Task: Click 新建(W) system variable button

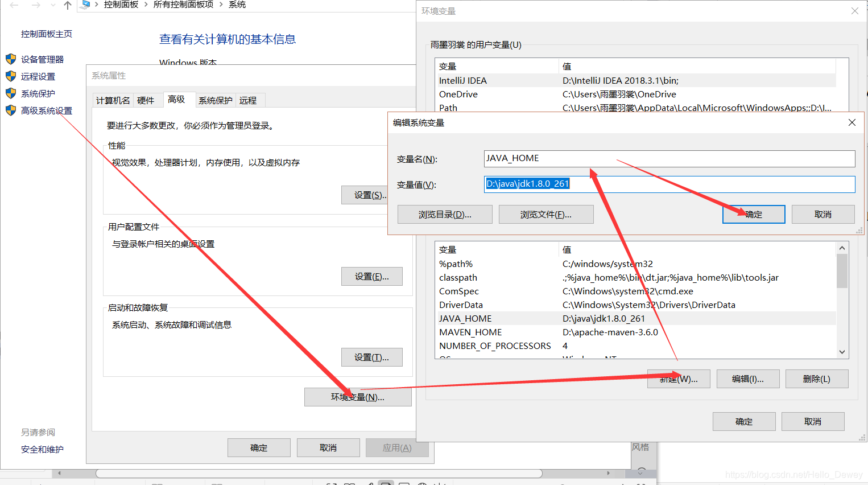Action: tap(679, 379)
